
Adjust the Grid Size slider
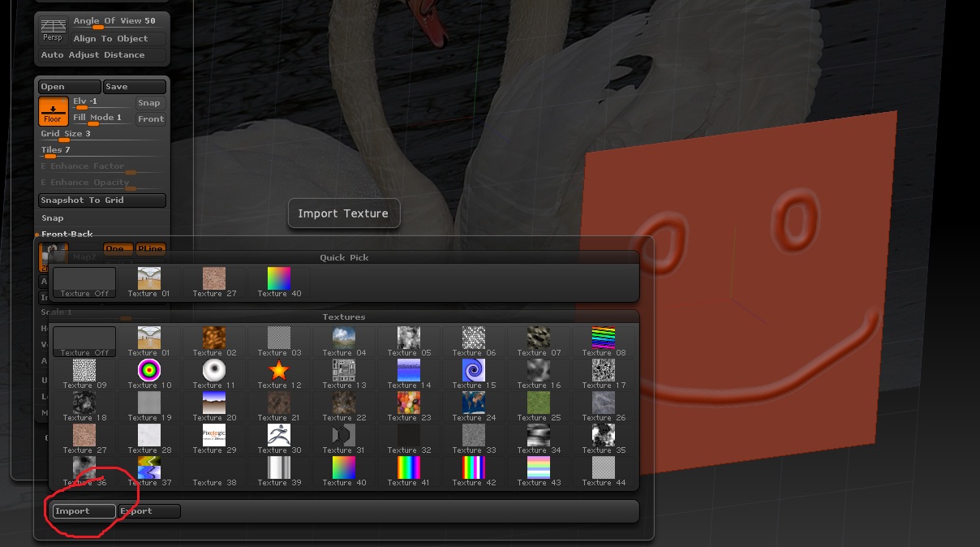[x=102, y=135]
